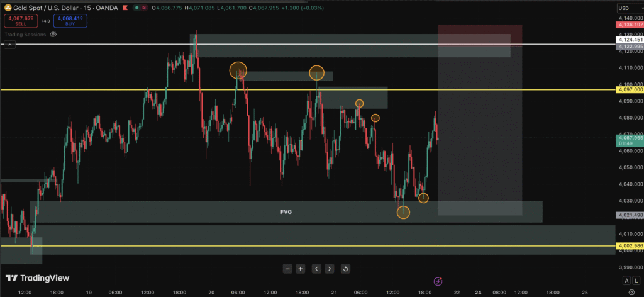
Task: Collapse the indicator legend with chevron
Action: [x=9, y=45]
